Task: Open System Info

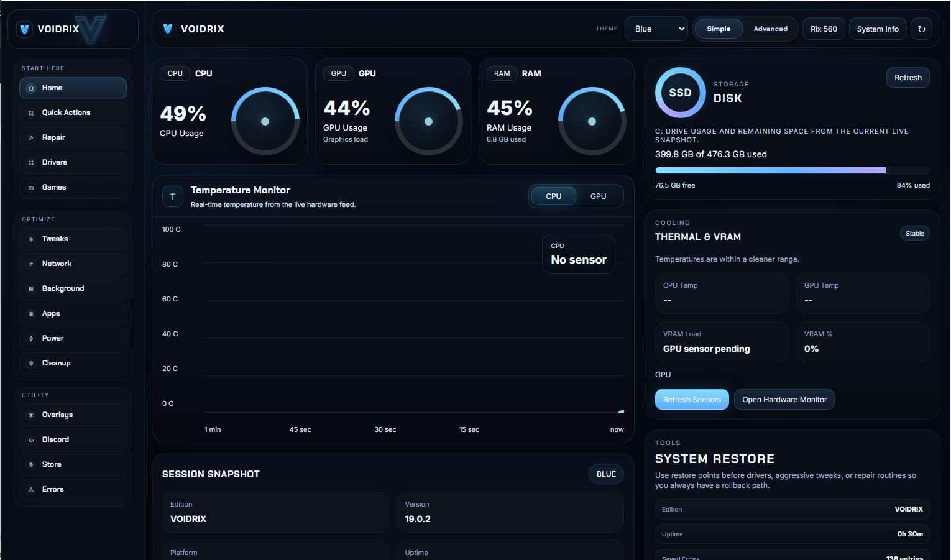Action: (x=878, y=29)
